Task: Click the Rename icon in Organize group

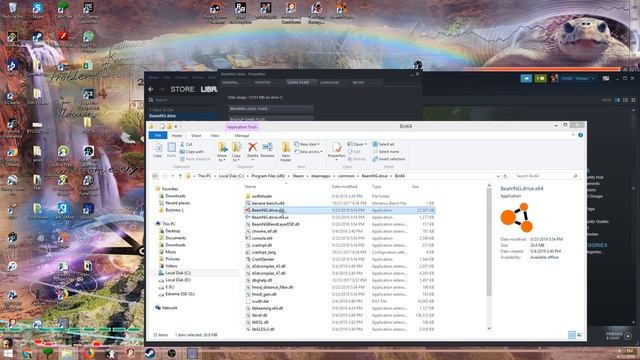Action: (x=267, y=147)
